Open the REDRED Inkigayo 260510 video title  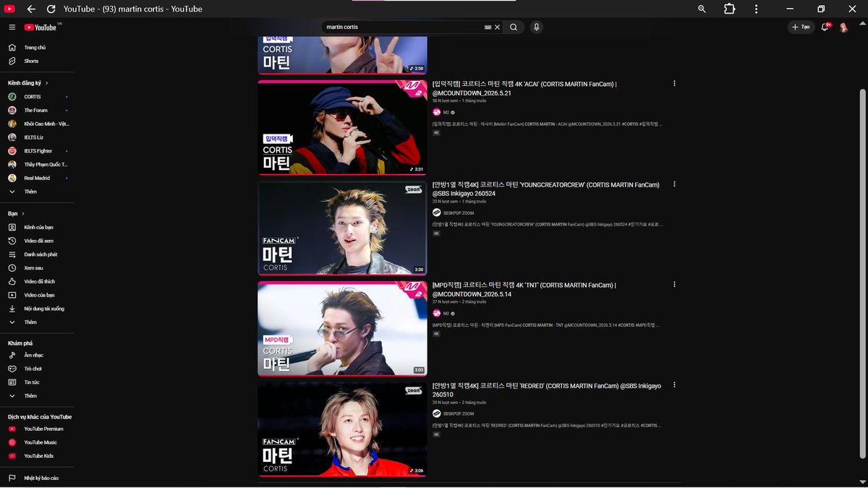(x=547, y=390)
